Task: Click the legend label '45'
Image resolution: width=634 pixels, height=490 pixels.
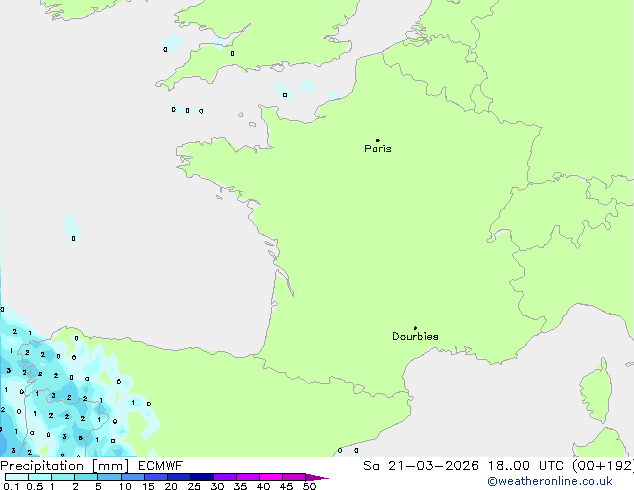Action: click(x=286, y=486)
